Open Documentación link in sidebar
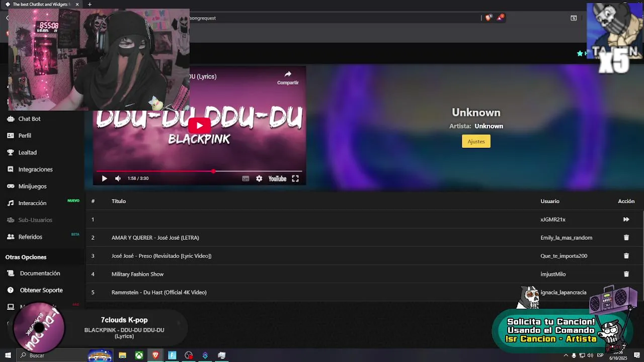Screen dimensions: 644x362 pos(40,274)
